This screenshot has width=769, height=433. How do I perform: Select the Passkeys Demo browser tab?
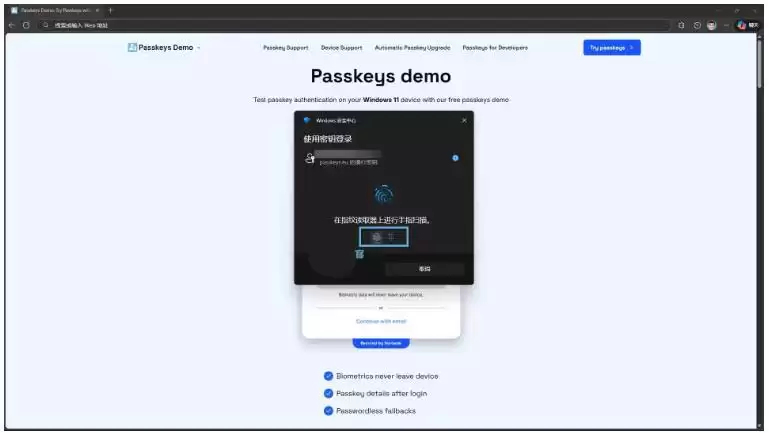coord(55,10)
